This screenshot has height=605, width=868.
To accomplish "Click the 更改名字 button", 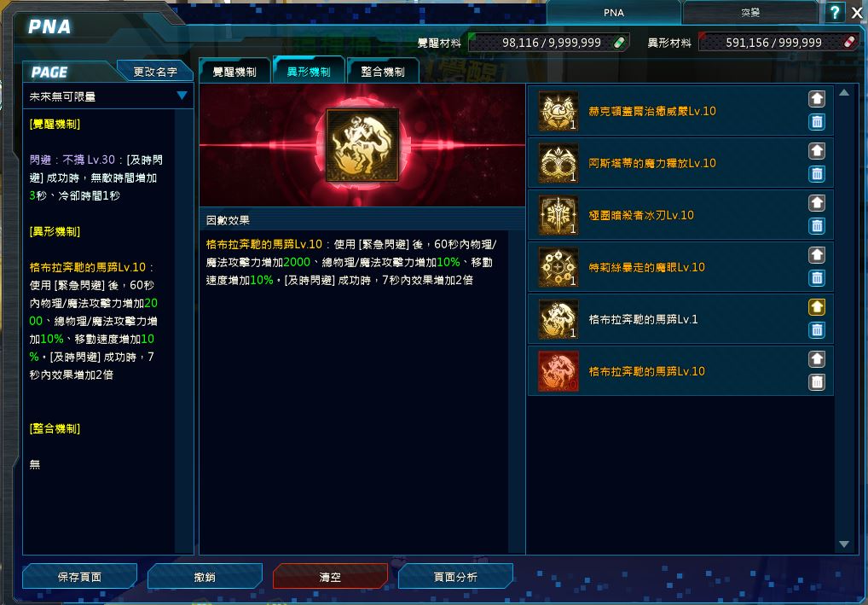I will tap(155, 72).
